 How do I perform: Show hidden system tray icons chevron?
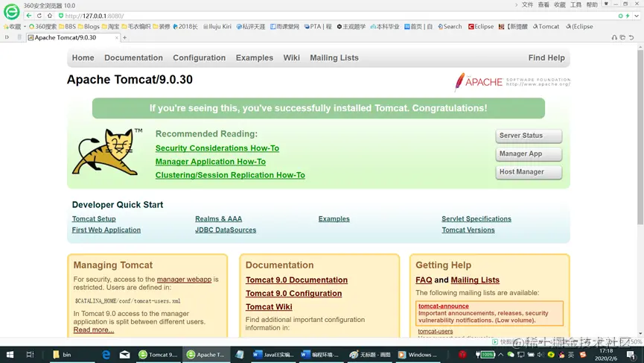[500, 354]
